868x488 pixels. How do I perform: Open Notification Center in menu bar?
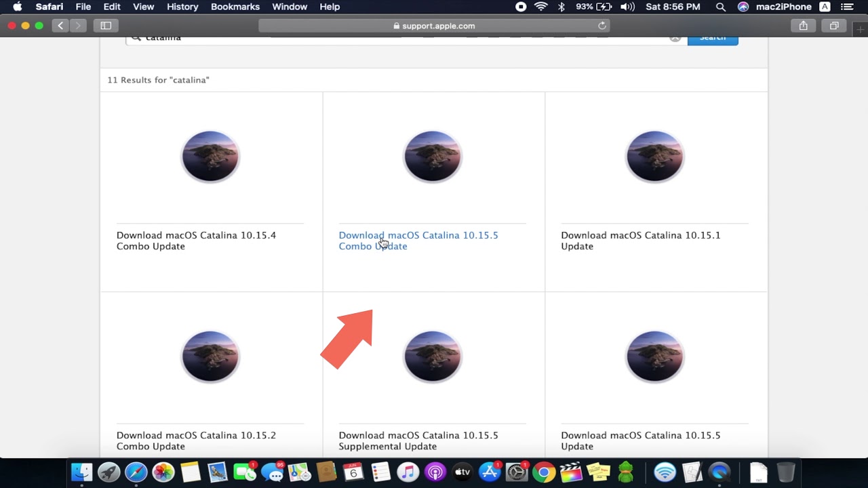[x=846, y=7]
